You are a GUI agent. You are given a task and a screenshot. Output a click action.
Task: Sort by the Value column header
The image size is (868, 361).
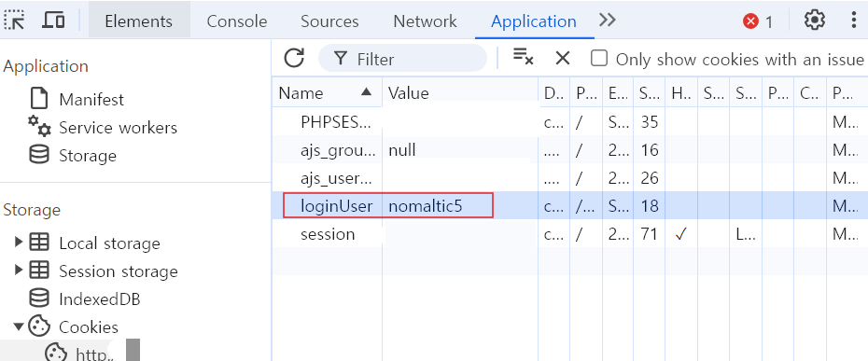(460, 92)
